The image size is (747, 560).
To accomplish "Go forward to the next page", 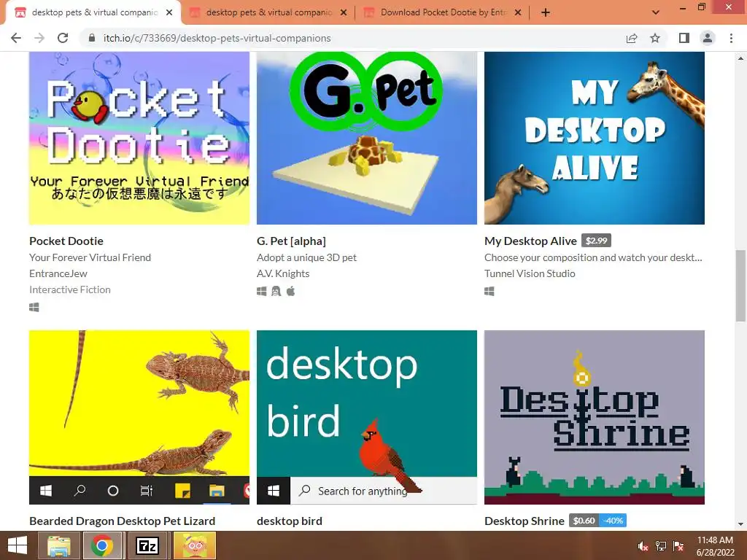I will (39, 38).
